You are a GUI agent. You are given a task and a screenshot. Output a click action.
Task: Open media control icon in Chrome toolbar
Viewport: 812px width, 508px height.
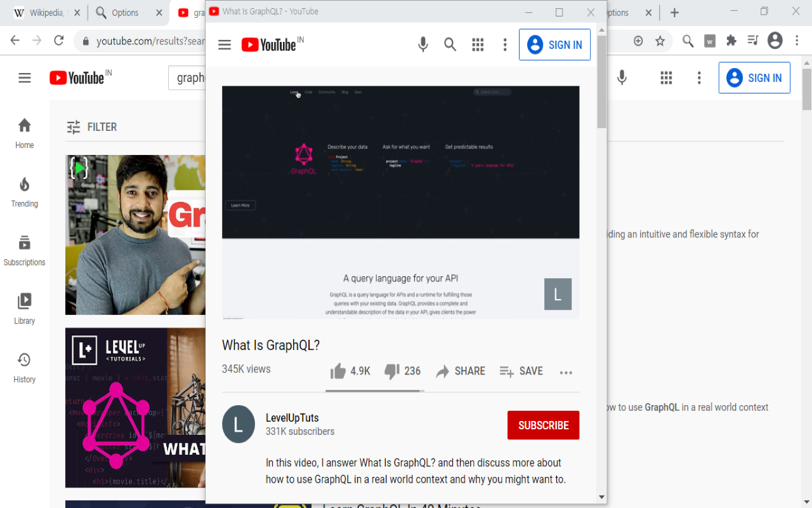click(753, 41)
